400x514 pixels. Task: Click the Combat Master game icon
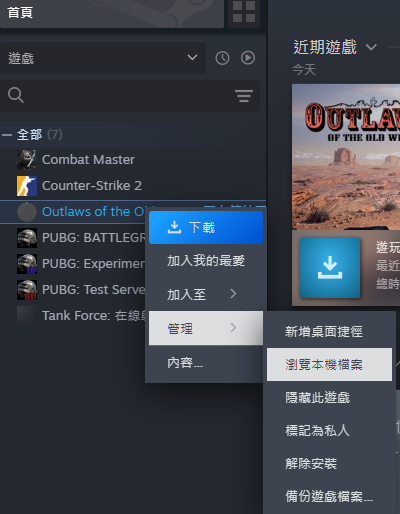pos(27,160)
